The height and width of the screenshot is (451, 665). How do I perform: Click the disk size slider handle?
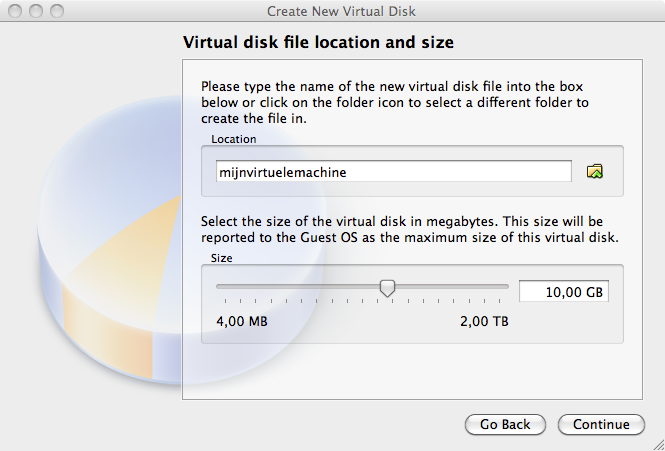(387, 288)
